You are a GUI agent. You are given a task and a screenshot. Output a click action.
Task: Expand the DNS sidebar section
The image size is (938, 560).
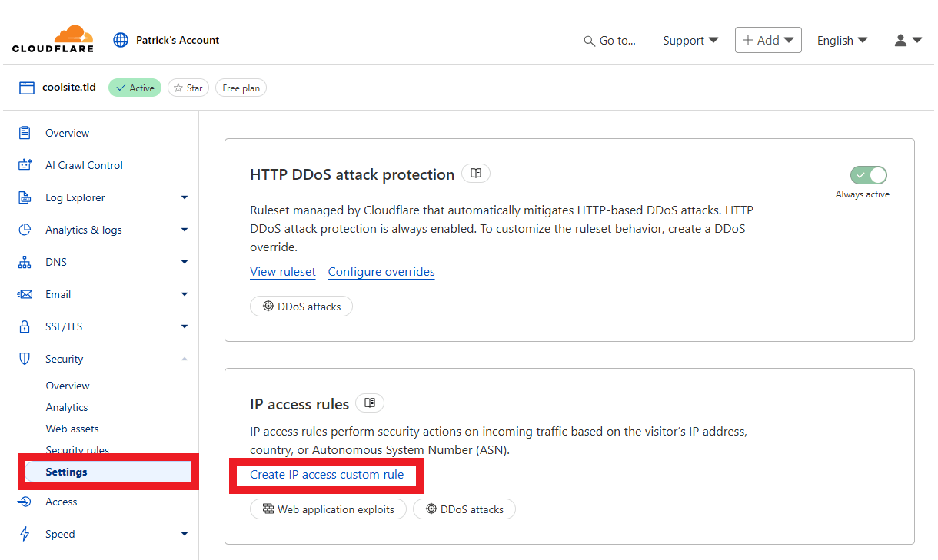(x=184, y=262)
